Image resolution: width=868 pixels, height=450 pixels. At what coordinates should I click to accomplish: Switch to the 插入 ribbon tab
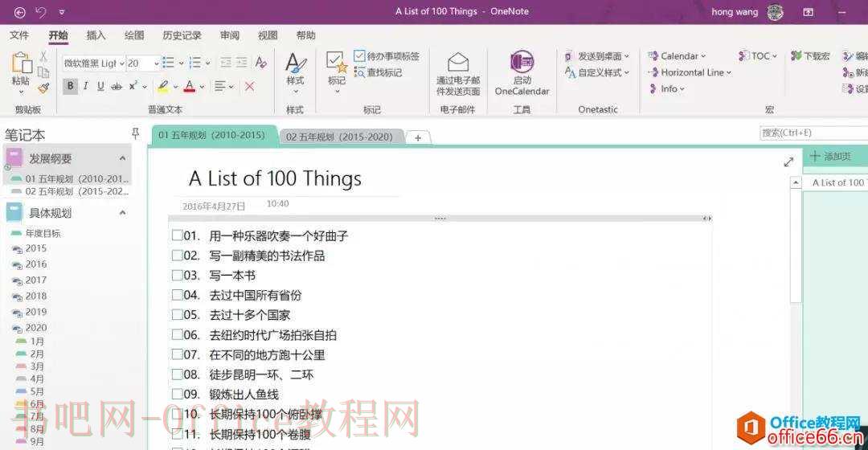[x=96, y=35]
